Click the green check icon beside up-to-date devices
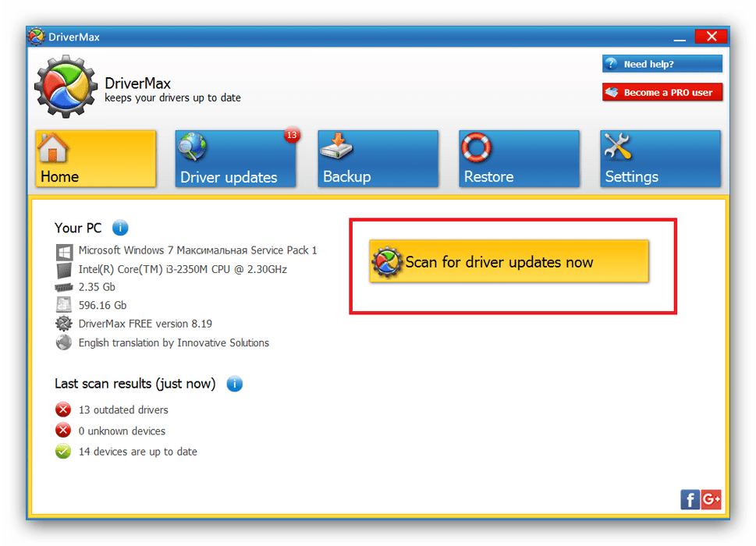 pos(63,452)
